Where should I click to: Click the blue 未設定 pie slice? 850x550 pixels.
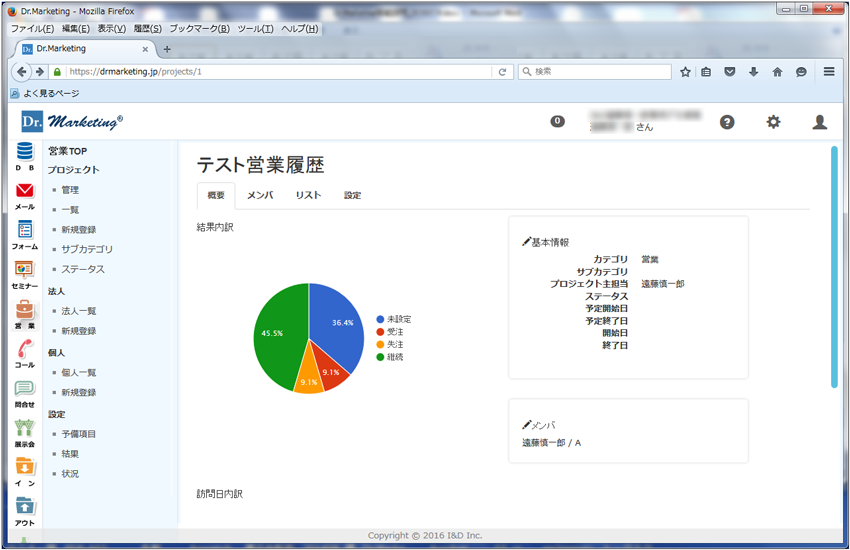335,320
